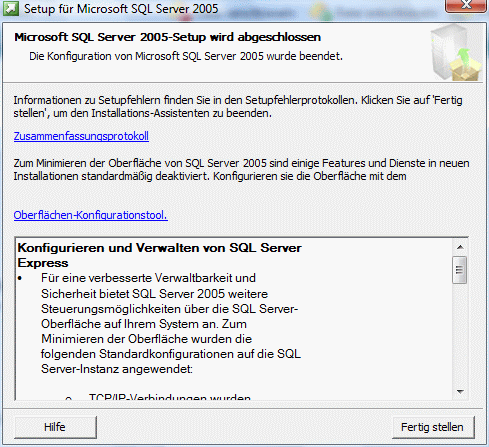Click line 'Server-Instanz angewendet:'
489x447 pixels.
point(117,369)
